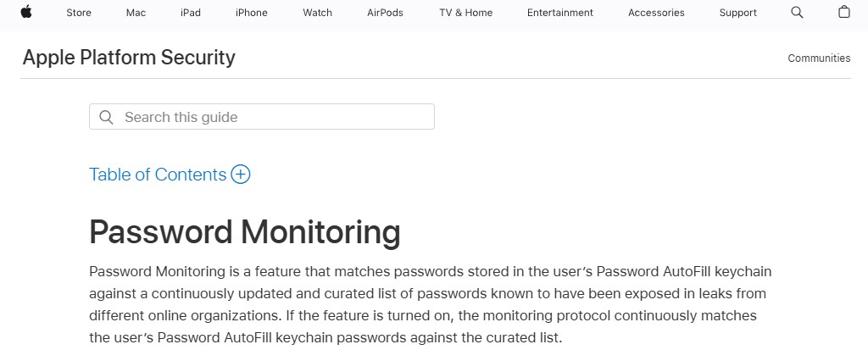Click the Password Monitoring heading
The image size is (868, 361).
coord(245,232)
